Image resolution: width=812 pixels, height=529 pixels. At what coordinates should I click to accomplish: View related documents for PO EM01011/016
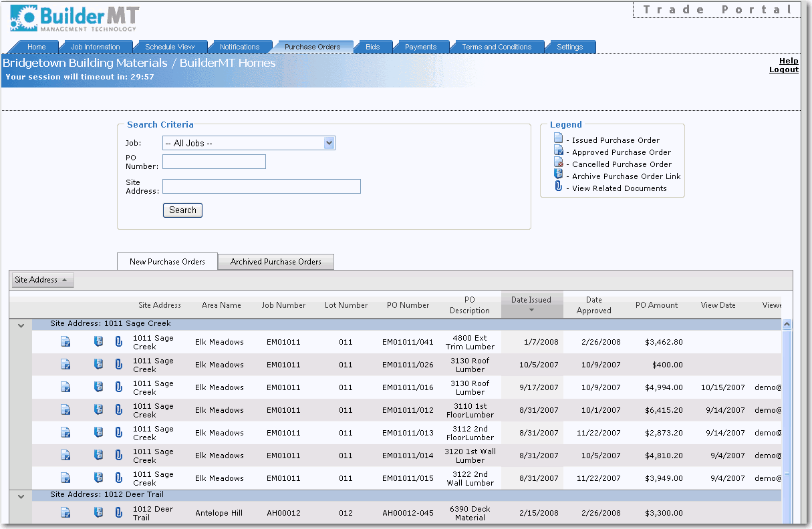pyautogui.click(x=119, y=387)
